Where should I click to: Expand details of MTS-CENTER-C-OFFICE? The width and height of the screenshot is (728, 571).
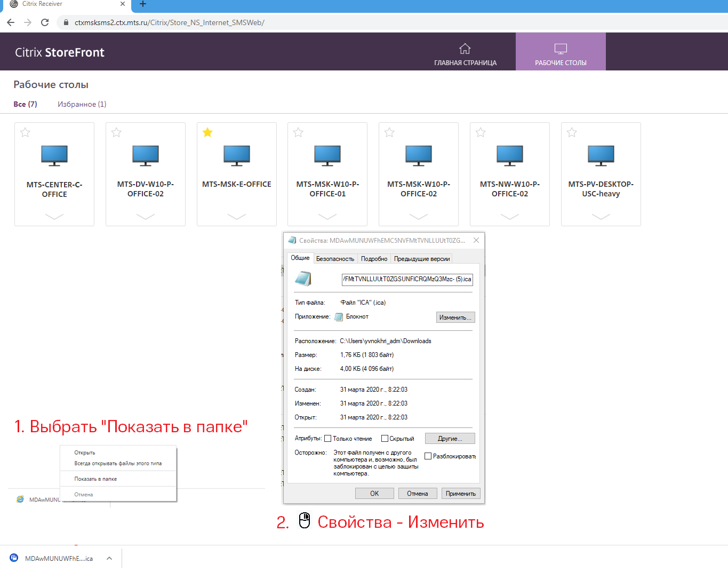54,217
